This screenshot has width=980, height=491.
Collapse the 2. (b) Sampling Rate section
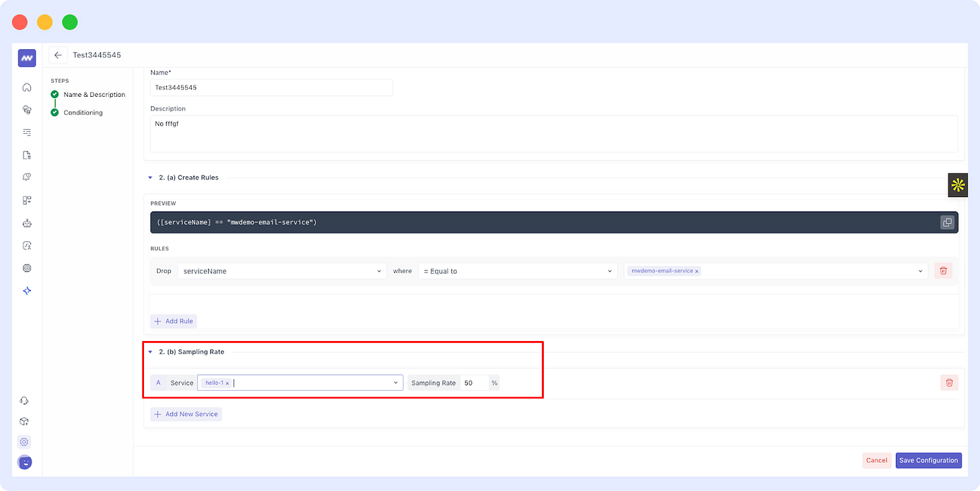point(150,352)
